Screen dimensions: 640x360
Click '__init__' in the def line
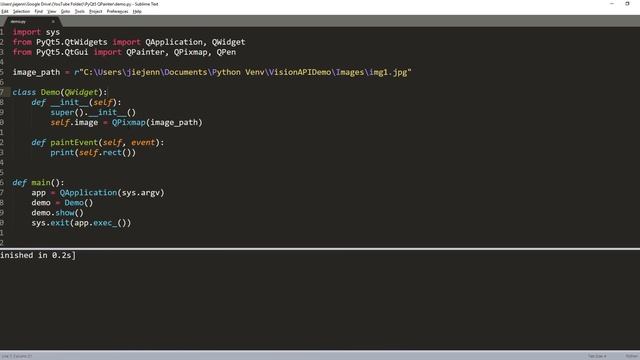69,102
